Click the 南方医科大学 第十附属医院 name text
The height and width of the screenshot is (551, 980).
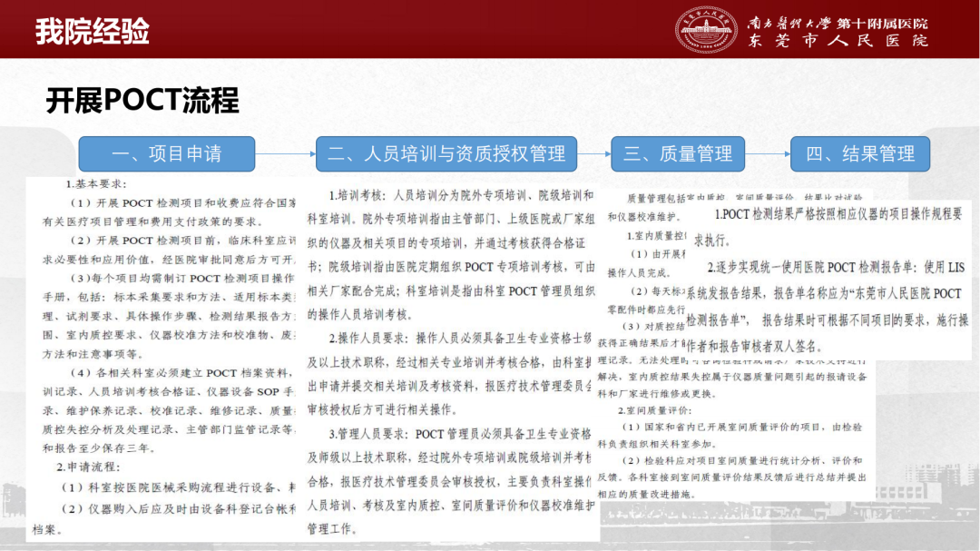(838, 20)
